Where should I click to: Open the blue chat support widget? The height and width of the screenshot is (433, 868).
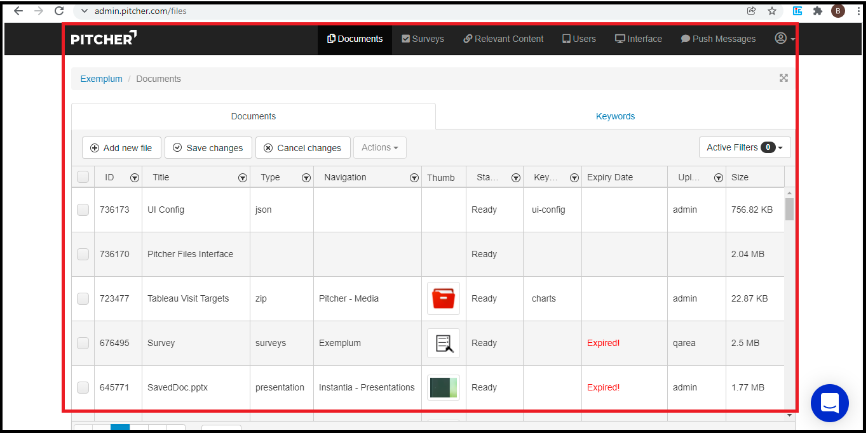(829, 403)
